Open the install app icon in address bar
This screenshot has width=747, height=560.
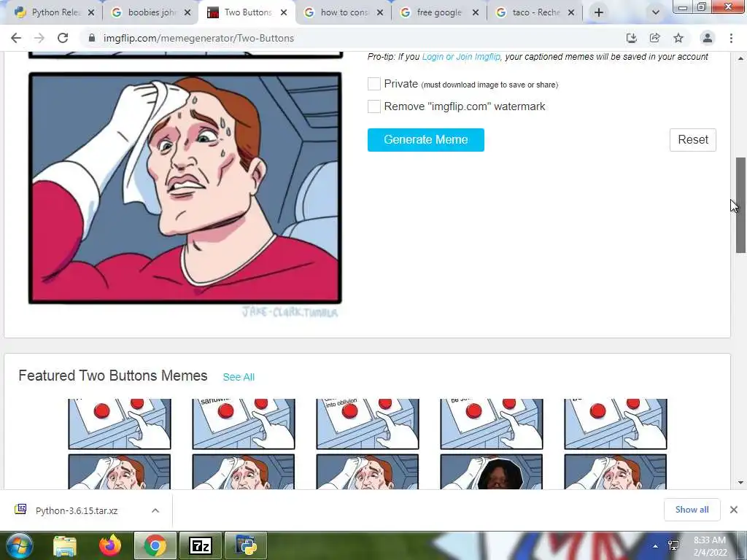coord(631,38)
